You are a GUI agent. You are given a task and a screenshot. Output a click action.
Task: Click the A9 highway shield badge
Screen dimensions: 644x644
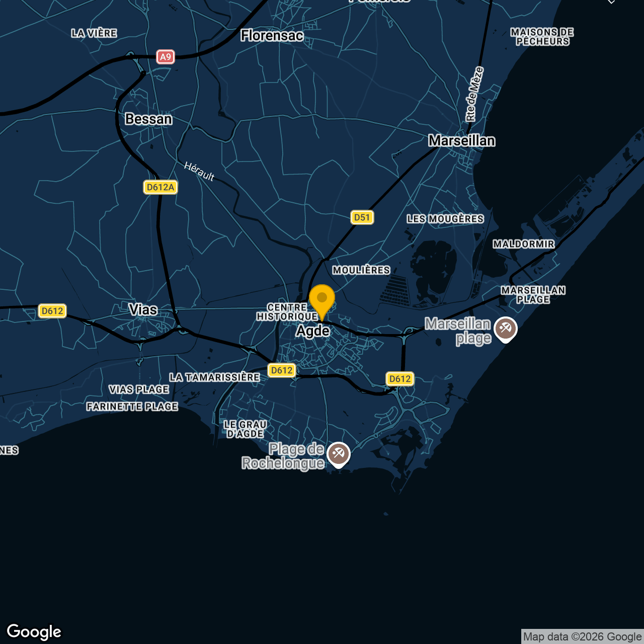click(x=166, y=56)
